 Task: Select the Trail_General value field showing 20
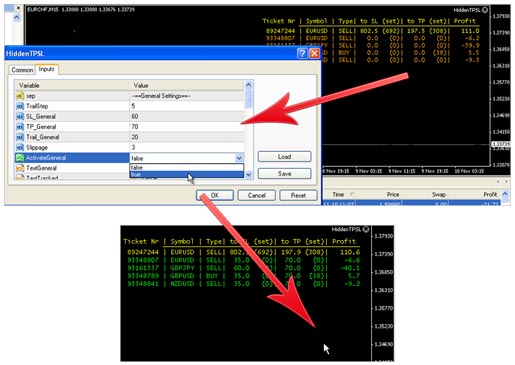tap(186, 137)
